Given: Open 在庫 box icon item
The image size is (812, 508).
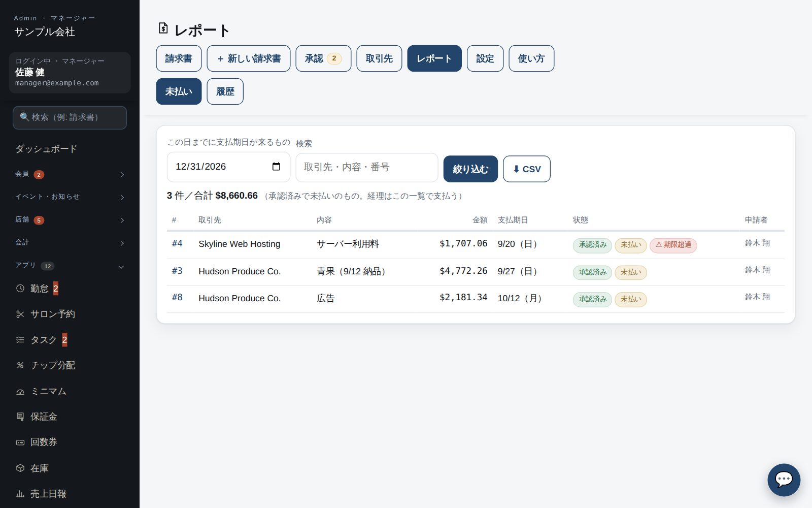Looking at the screenshot, I should 20,468.
